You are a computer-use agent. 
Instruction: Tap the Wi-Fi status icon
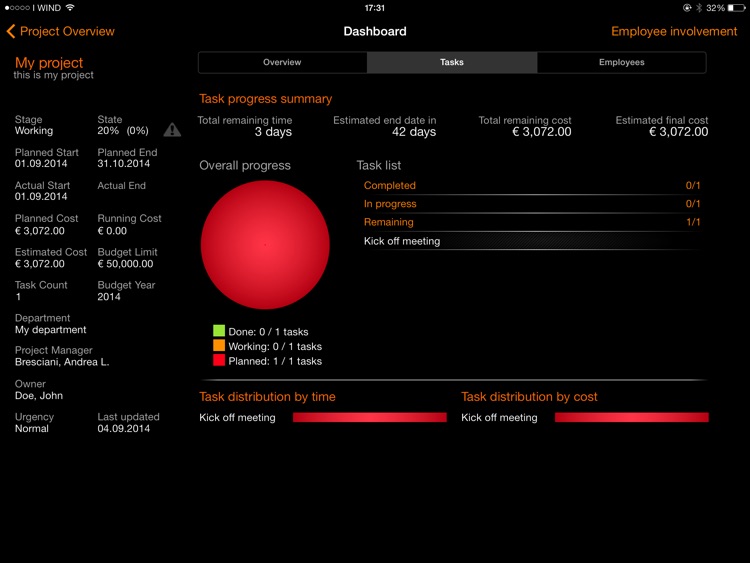(x=70, y=8)
